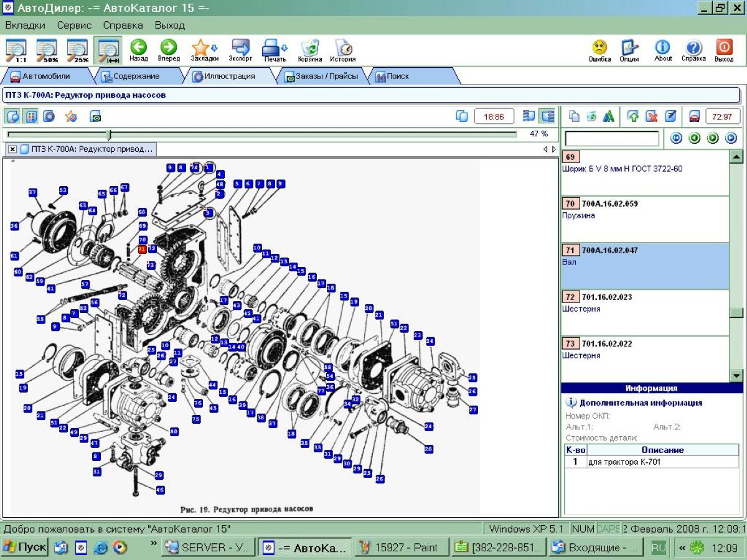Click the illustration zoom slider handle
The image size is (747, 560).
(x=109, y=134)
